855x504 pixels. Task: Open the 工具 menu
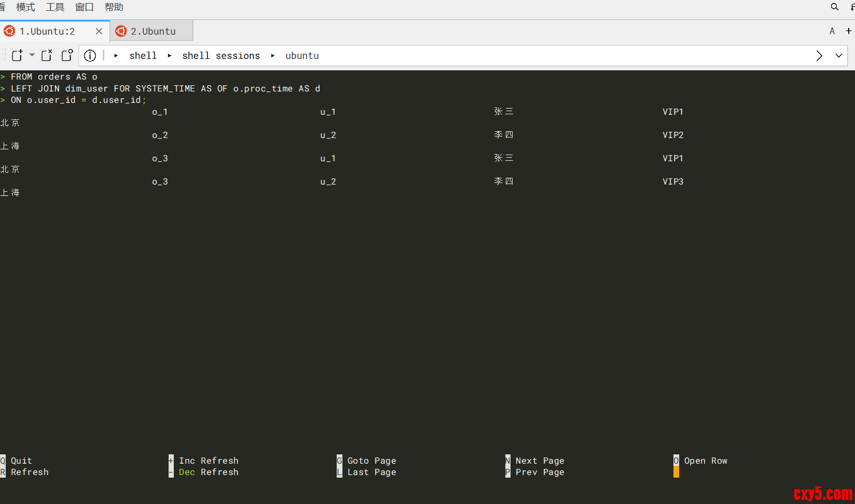coord(55,7)
